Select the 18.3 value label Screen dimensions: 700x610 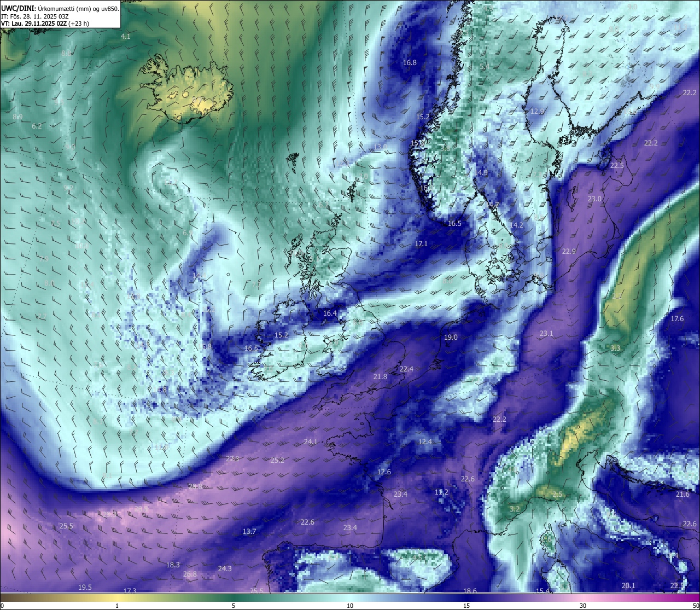173,565
